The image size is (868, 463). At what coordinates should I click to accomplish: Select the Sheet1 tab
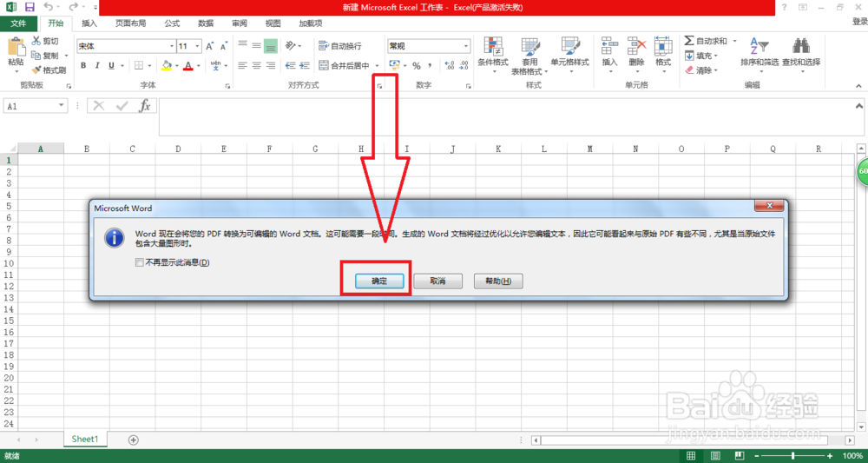85,440
